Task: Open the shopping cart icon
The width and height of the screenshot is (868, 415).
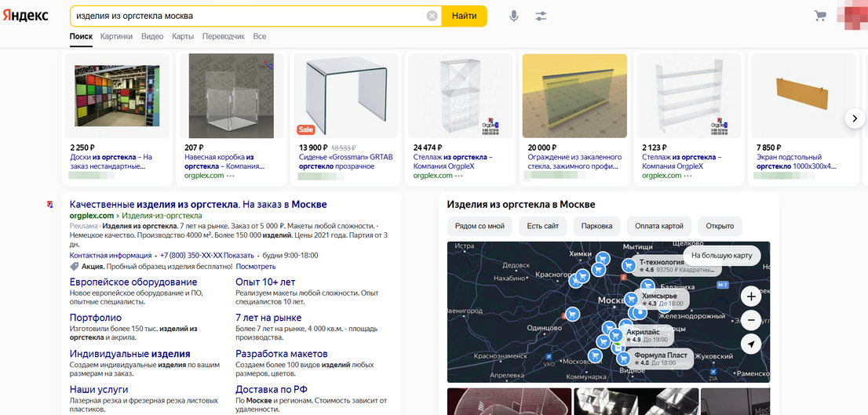Action: click(820, 16)
